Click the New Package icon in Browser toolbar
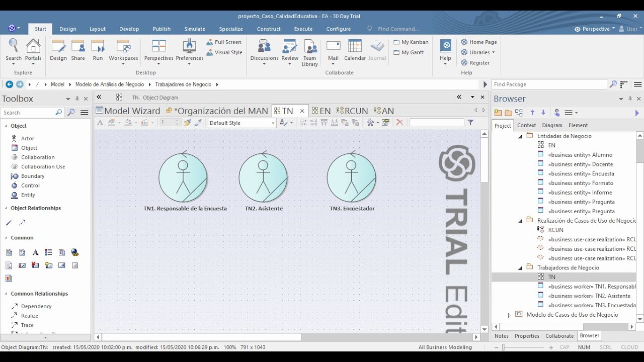Screen dimensions: 644x362 pyautogui.click(x=498, y=113)
